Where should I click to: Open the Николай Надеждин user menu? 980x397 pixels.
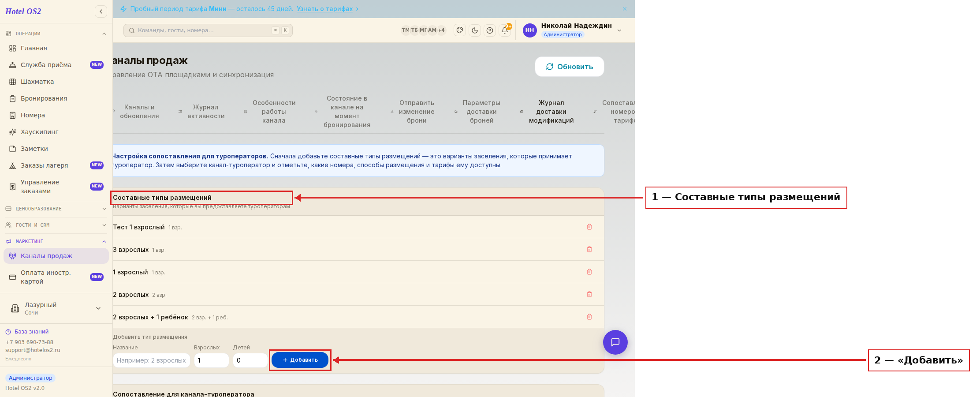tap(572, 30)
